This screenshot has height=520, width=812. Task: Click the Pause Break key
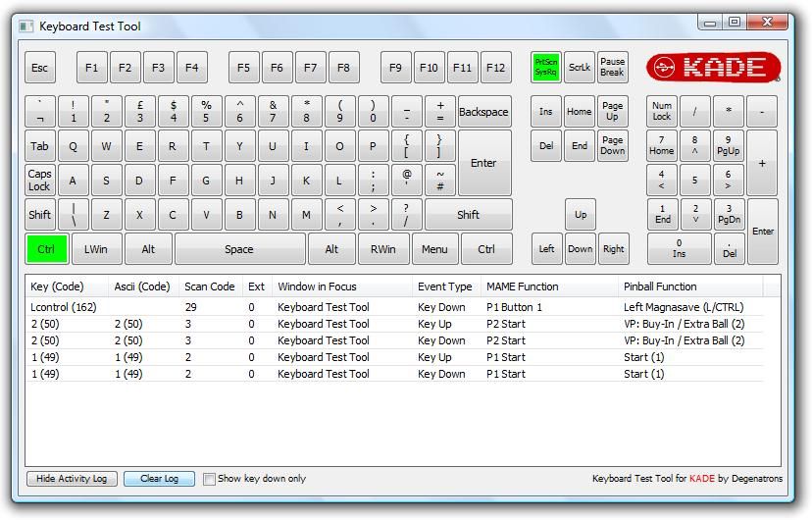point(612,68)
